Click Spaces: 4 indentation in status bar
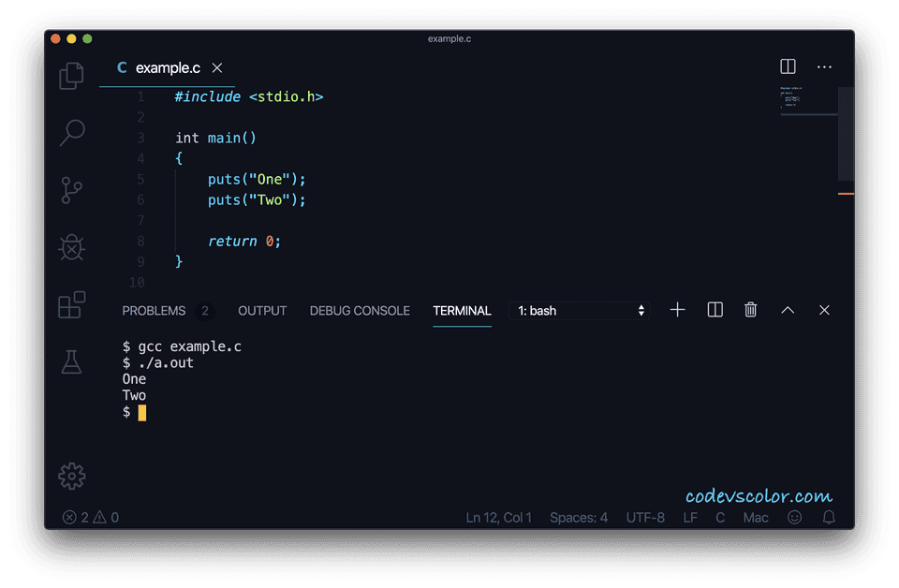Image resolution: width=899 pixels, height=588 pixels. tap(578, 518)
